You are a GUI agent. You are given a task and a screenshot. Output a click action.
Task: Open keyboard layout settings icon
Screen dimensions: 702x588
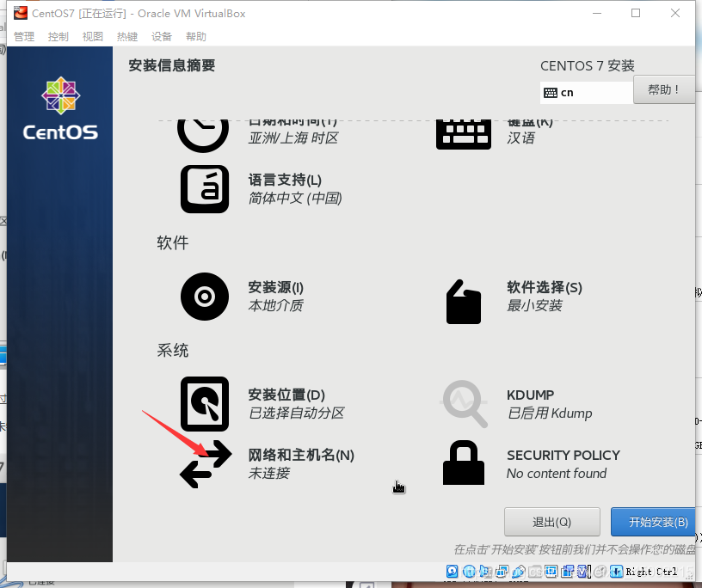coord(464,134)
